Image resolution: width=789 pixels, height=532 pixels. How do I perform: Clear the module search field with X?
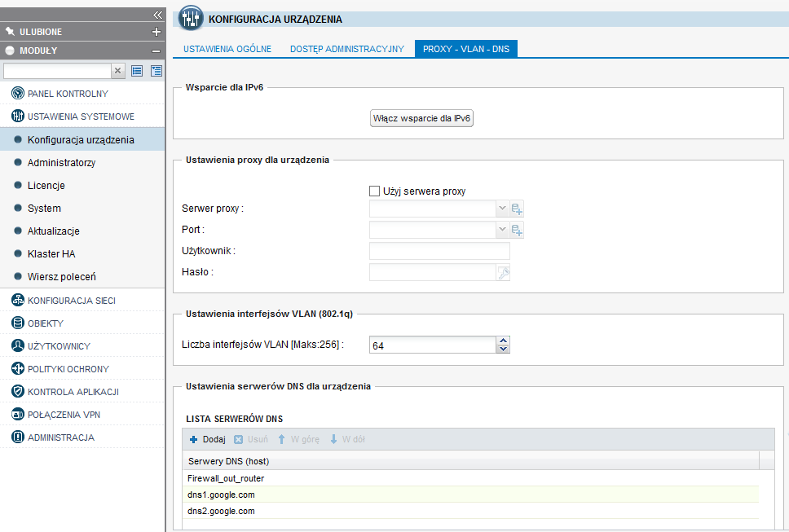tap(117, 71)
